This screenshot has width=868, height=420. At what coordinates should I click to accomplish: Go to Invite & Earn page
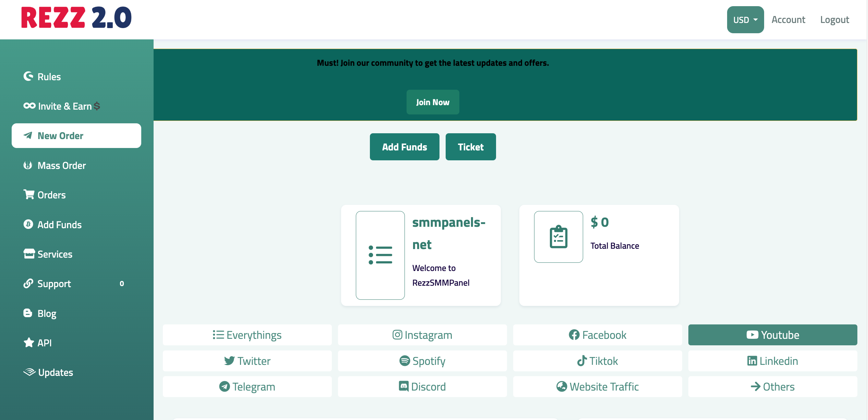point(64,106)
